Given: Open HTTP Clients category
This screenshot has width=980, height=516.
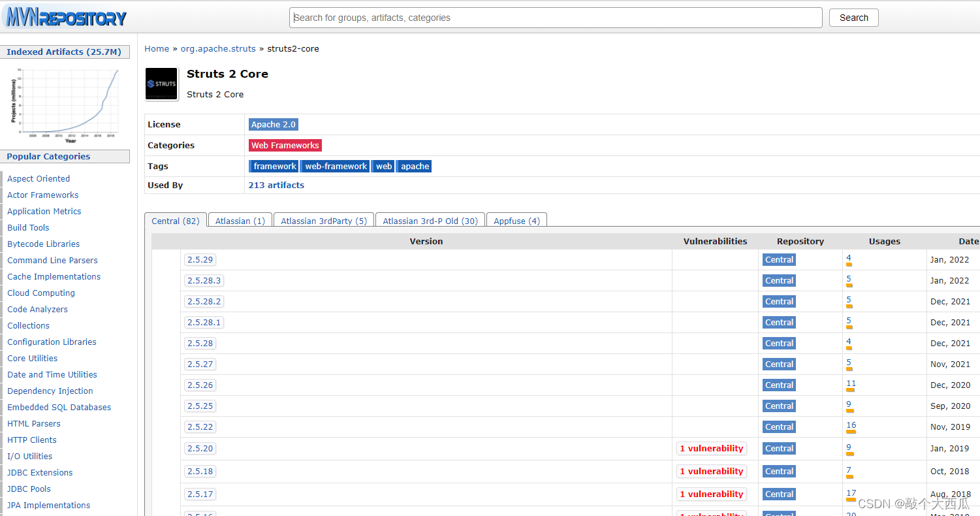Looking at the screenshot, I should click(32, 440).
